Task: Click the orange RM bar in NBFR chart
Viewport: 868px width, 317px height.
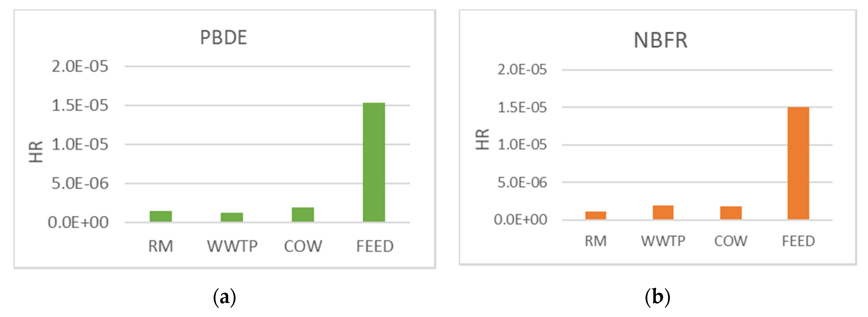Action: click(x=595, y=215)
